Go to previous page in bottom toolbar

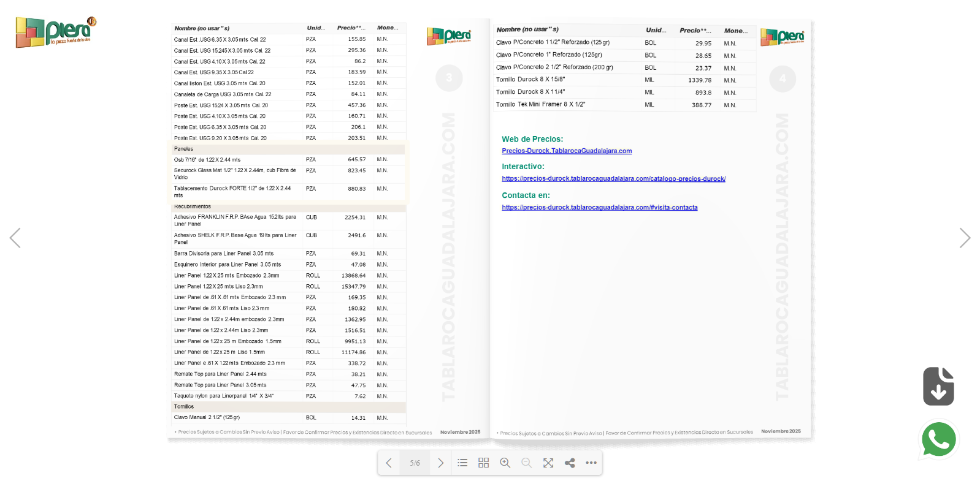[x=389, y=463]
